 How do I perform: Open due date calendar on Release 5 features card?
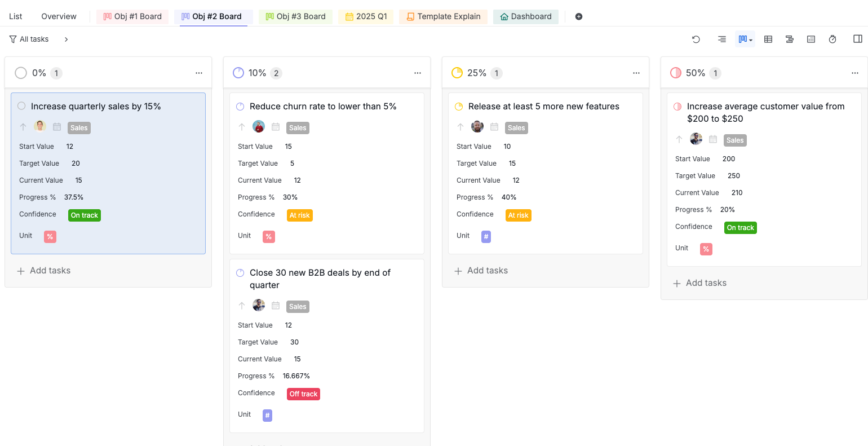[494, 127]
